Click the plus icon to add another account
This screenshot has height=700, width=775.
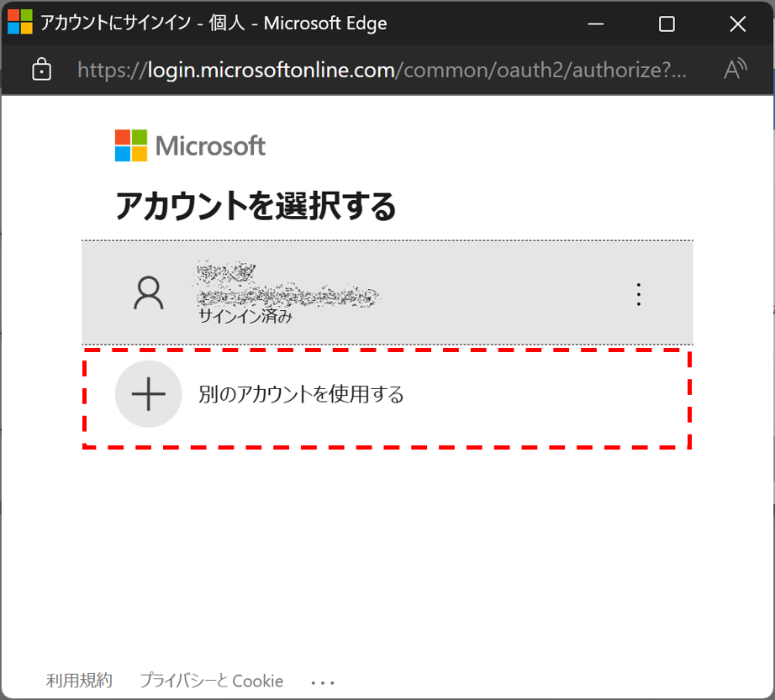point(148,394)
